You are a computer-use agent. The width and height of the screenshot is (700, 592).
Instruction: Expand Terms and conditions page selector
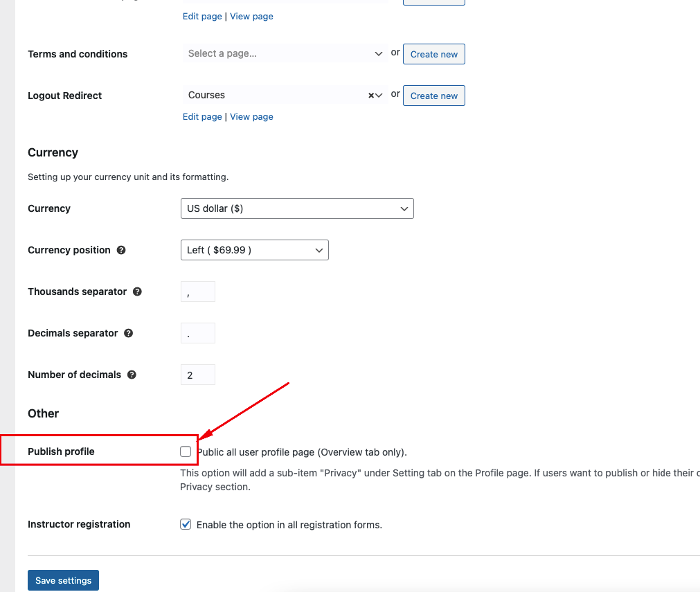point(285,53)
